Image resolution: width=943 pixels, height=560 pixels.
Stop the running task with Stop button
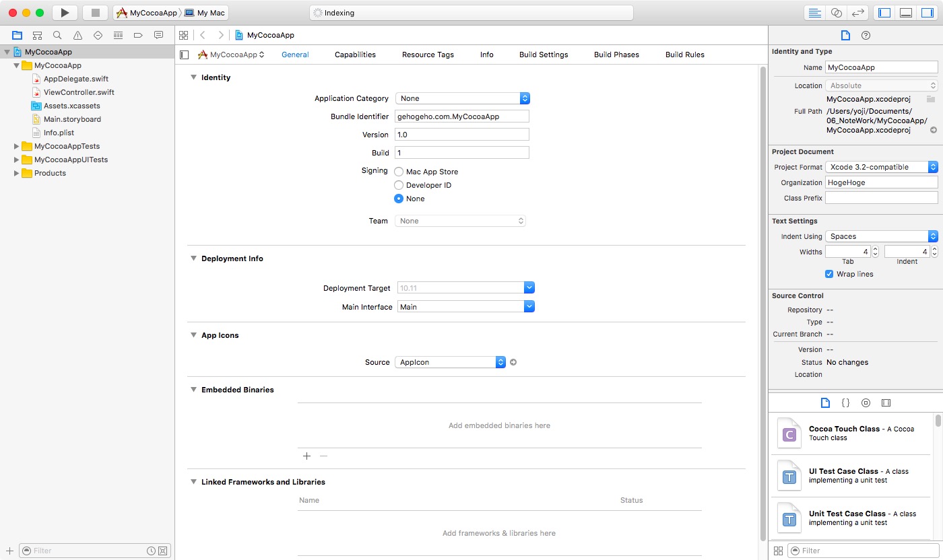coord(95,13)
